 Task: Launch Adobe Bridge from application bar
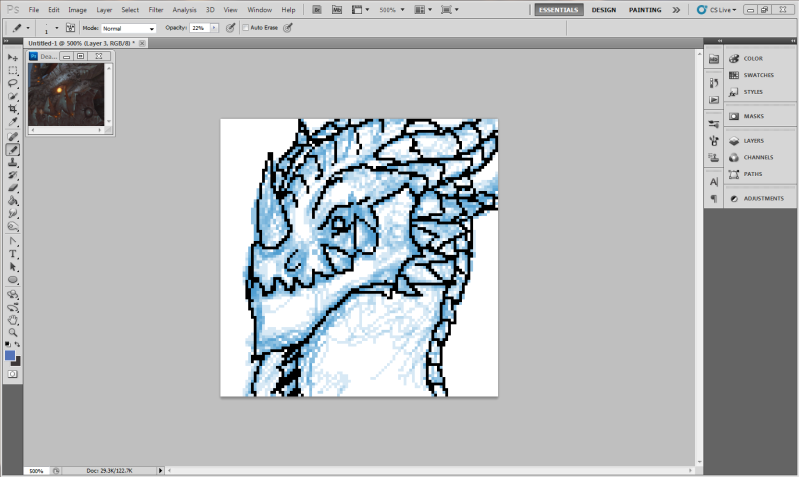pos(316,10)
